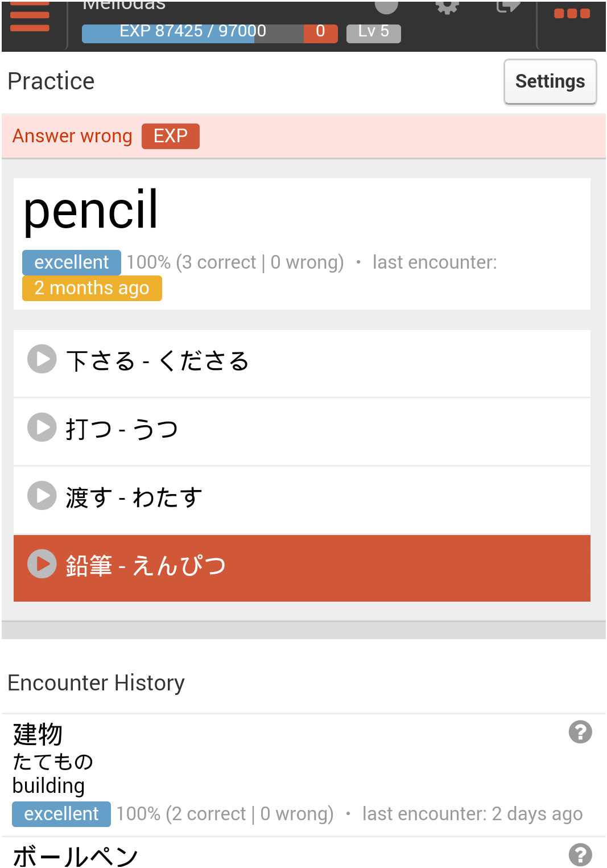Click the logout arrow icon in the header
The width and height of the screenshot is (607, 868).
pyautogui.click(x=507, y=7)
